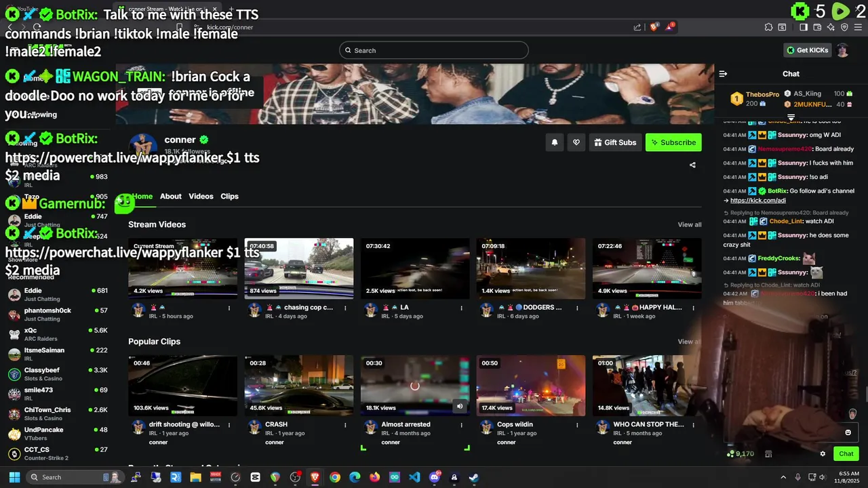Image resolution: width=868 pixels, height=488 pixels.
Task: Open options menu for DODGERS stream video
Action: point(577,308)
